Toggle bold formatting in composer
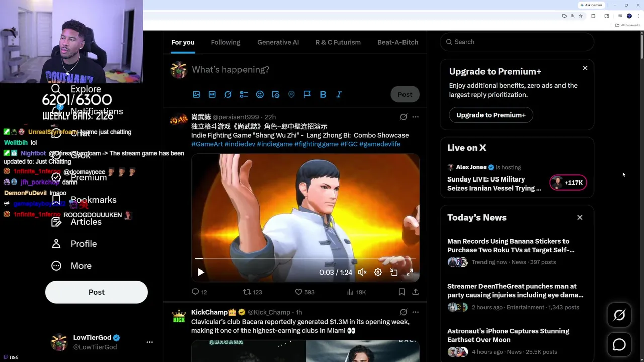 (x=323, y=94)
